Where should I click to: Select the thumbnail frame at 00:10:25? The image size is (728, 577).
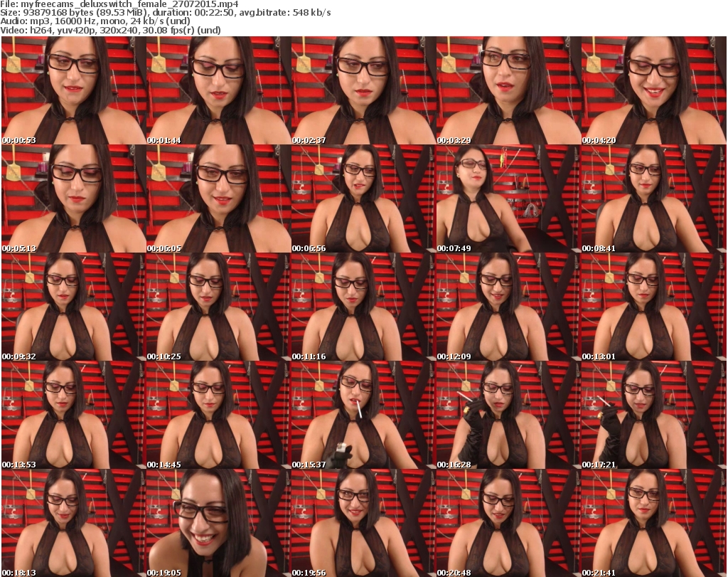219,307
